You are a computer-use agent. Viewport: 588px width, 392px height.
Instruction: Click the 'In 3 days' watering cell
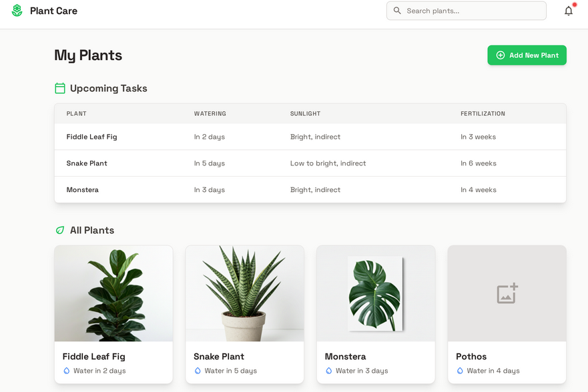[x=210, y=190]
